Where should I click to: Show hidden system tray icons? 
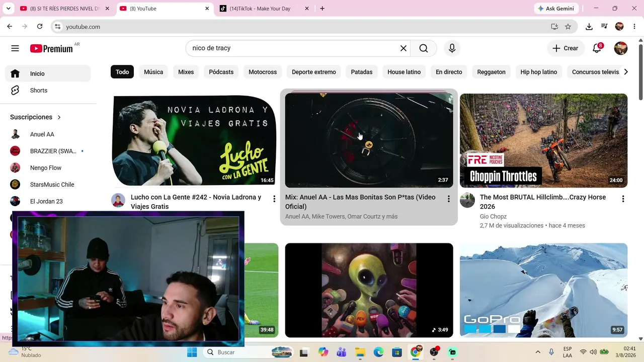click(x=538, y=352)
